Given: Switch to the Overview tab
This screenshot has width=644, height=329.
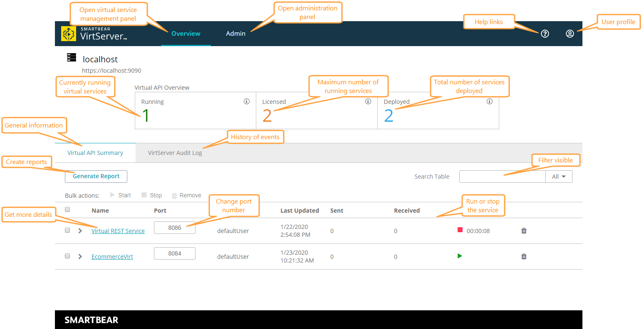Looking at the screenshot, I should click(186, 34).
